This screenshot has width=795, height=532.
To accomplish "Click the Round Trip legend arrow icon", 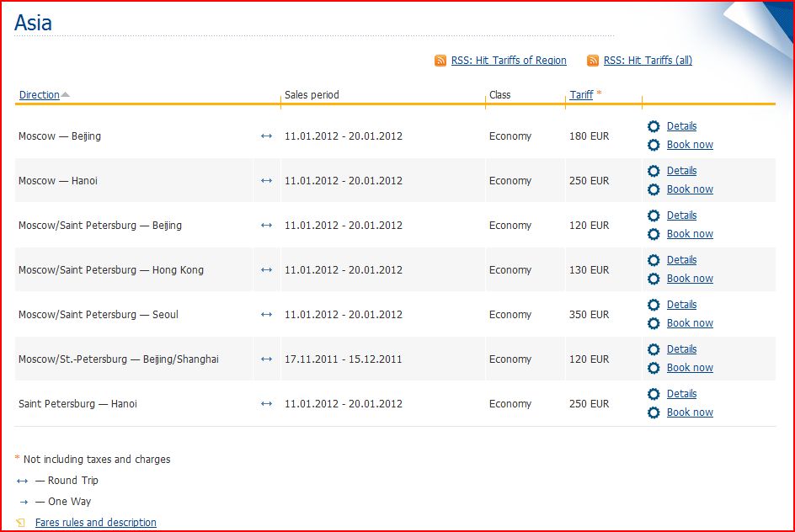I will tap(22, 481).
